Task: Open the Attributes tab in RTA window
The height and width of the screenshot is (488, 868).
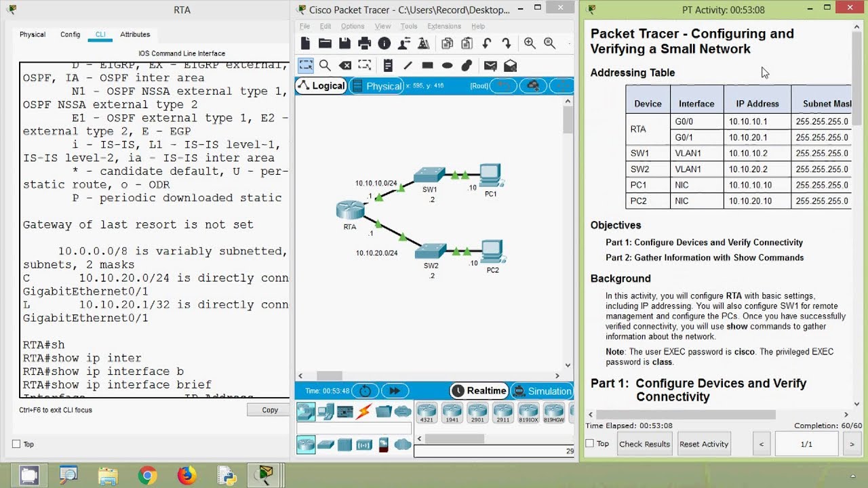Action: coord(135,35)
